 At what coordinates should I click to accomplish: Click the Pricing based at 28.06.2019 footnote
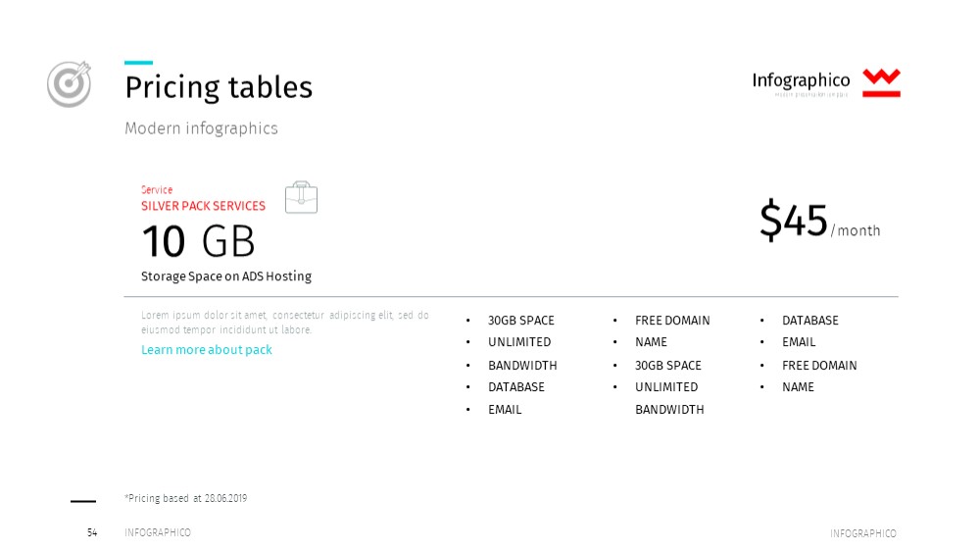click(185, 498)
